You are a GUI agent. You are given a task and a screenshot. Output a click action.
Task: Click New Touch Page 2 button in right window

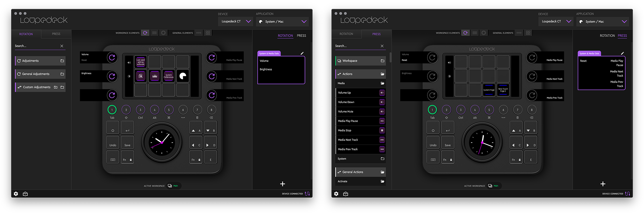click(503, 90)
